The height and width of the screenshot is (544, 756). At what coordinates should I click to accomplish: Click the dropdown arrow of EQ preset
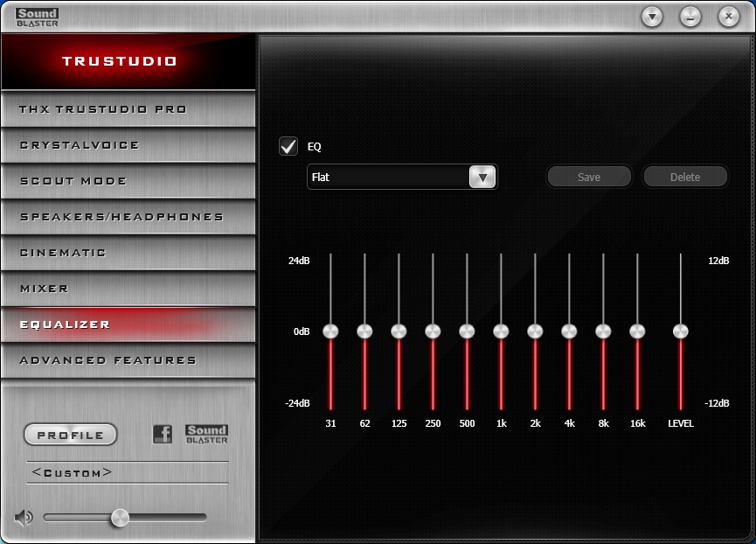[482, 177]
